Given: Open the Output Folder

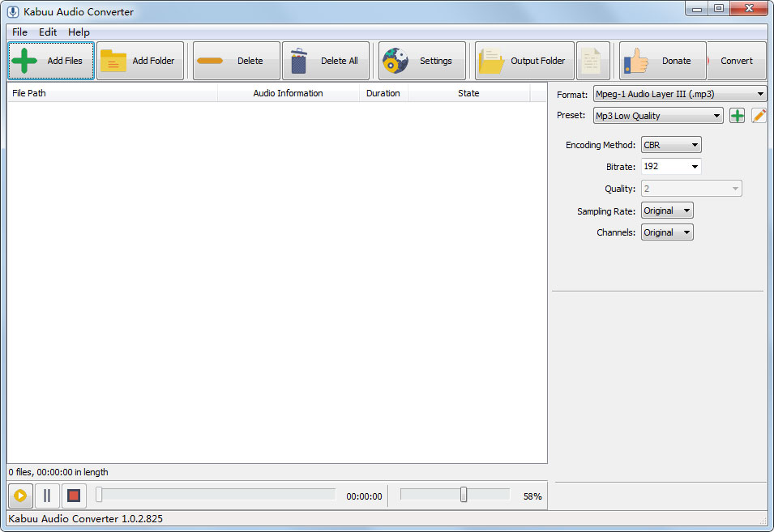Looking at the screenshot, I should 524,61.
